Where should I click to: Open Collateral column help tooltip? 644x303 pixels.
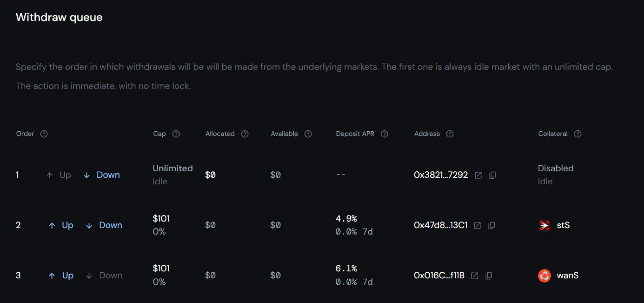tap(577, 134)
